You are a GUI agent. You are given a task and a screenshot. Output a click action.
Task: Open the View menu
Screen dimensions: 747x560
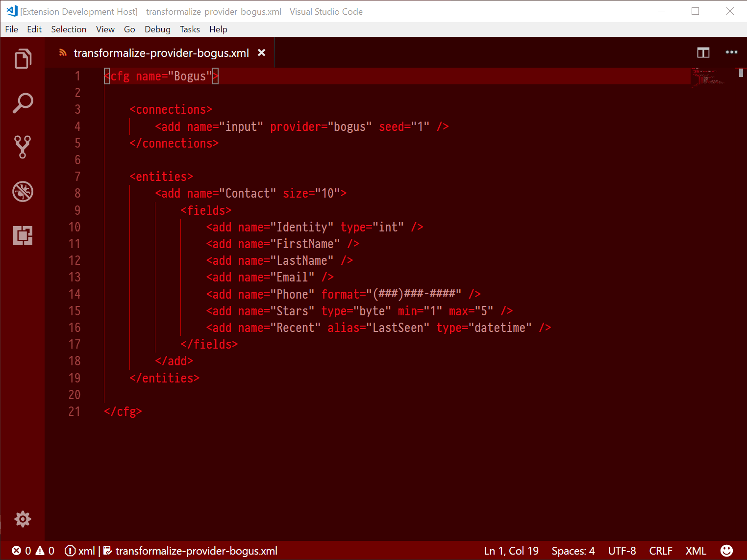[x=105, y=29]
